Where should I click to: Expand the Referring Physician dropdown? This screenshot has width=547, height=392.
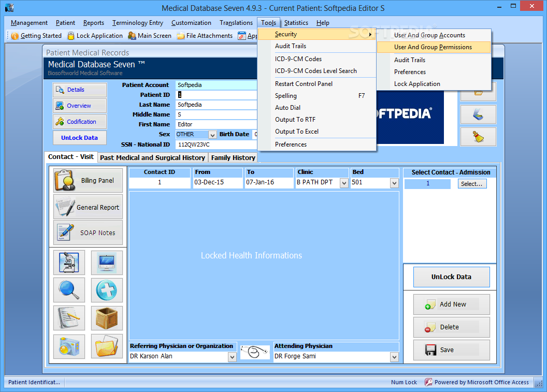232,357
